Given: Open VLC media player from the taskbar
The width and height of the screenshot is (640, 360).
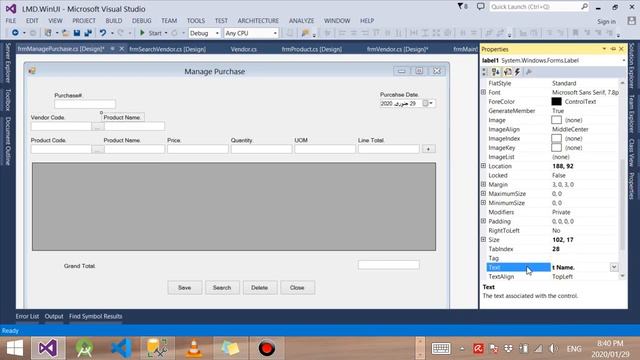Looking at the screenshot, I should [194, 348].
